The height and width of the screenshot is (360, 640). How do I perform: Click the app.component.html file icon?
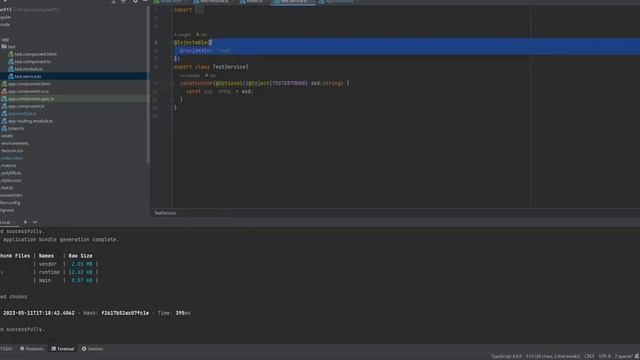(4, 84)
